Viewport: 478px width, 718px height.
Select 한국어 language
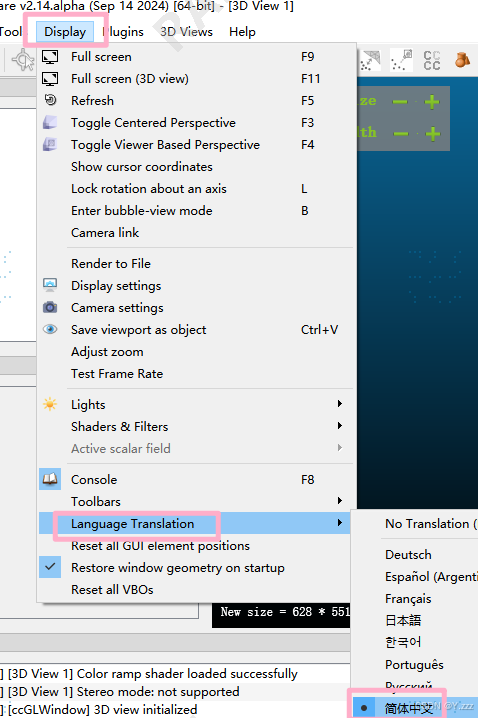click(x=416, y=642)
